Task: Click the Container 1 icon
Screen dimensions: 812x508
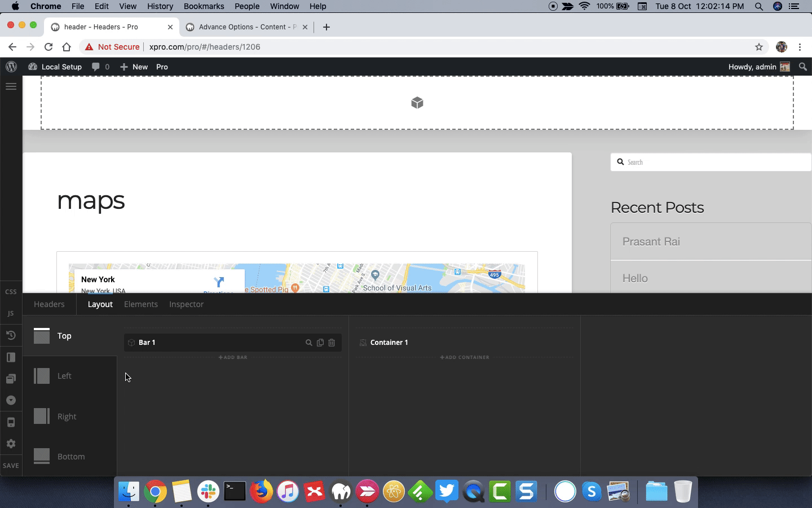Action: pos(363,343)
